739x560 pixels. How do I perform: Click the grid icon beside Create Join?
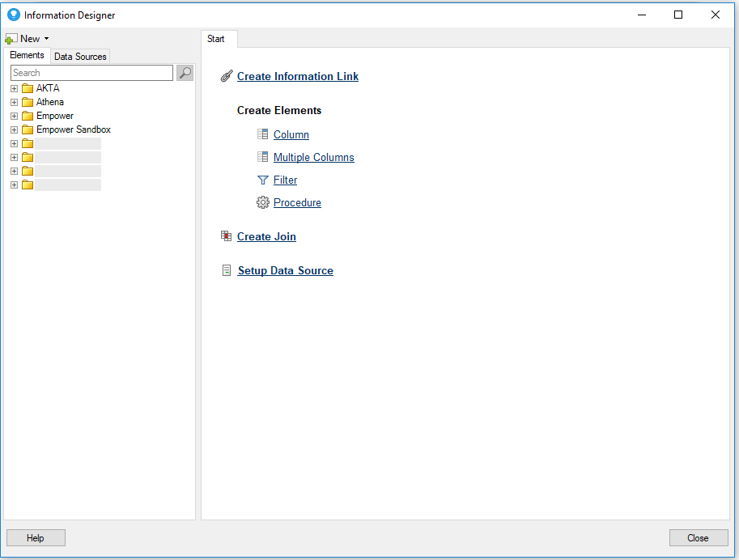click(x=226, y=236)
